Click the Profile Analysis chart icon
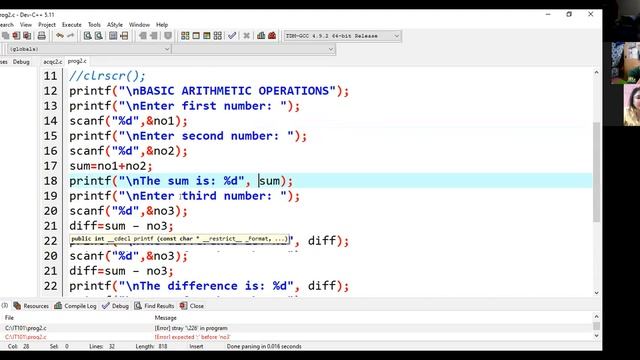The width and height of the screenshot is (640, 360). pyautogui.click(x=261, y=36)
